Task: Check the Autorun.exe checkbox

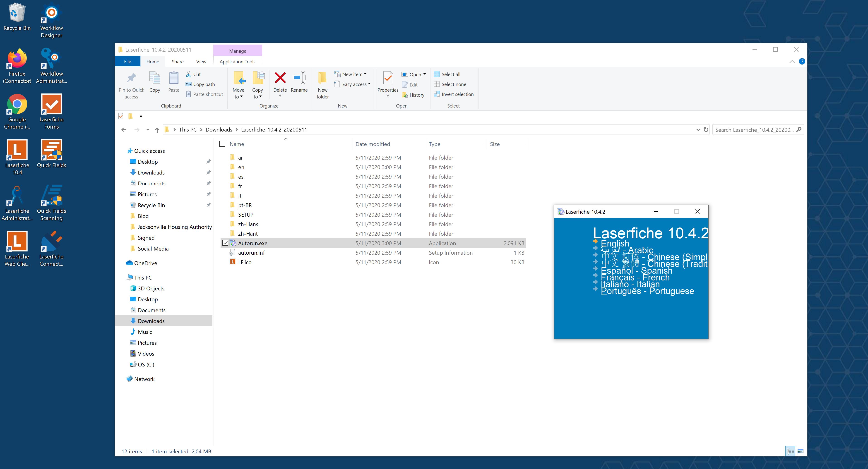Action: click(225, 243)
